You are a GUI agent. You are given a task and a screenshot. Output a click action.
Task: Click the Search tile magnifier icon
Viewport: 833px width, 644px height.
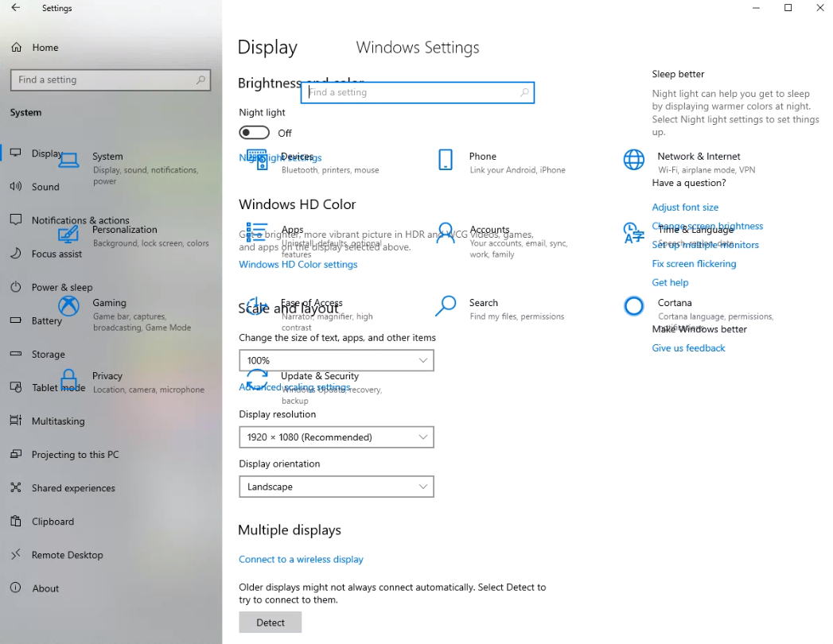446,306
